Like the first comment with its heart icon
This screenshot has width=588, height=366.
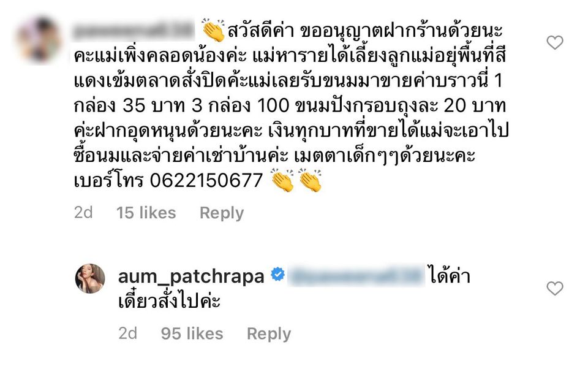click(x=555, y=43)
